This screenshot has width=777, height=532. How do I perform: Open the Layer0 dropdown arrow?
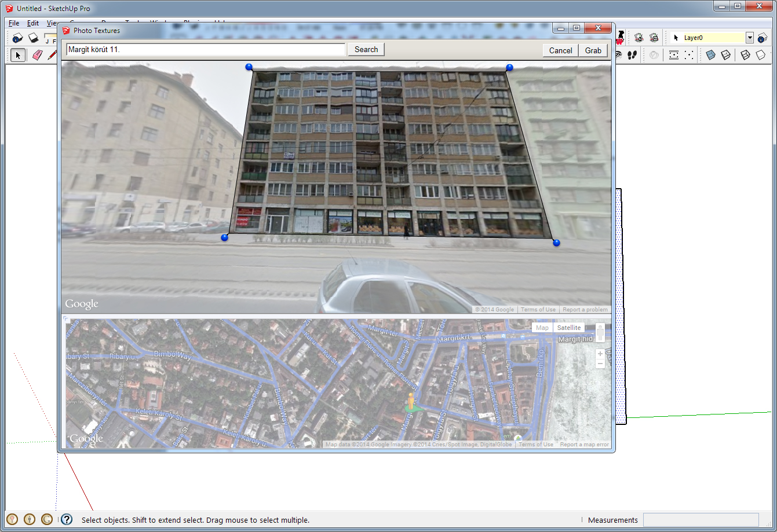(x=750, y=38)
